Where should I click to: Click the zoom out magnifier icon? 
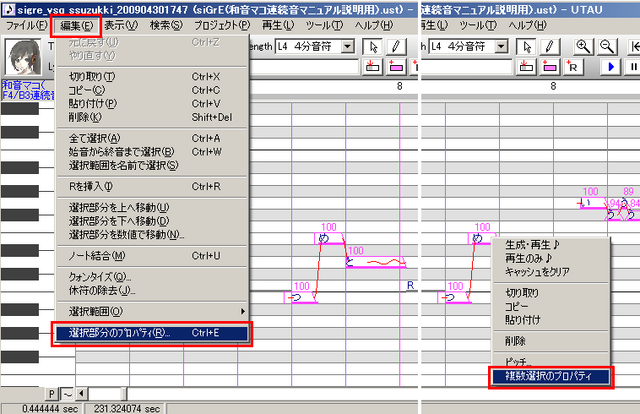pos(607,47)
